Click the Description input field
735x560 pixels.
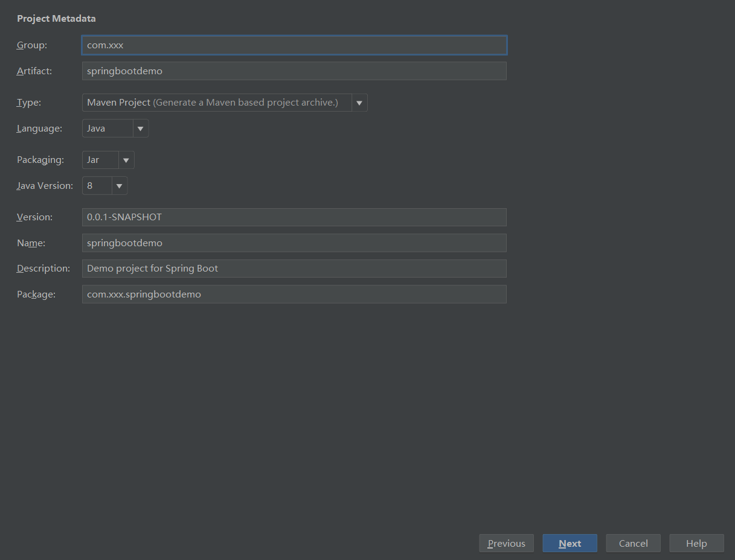pyautogui.click(x=294, y=269)
